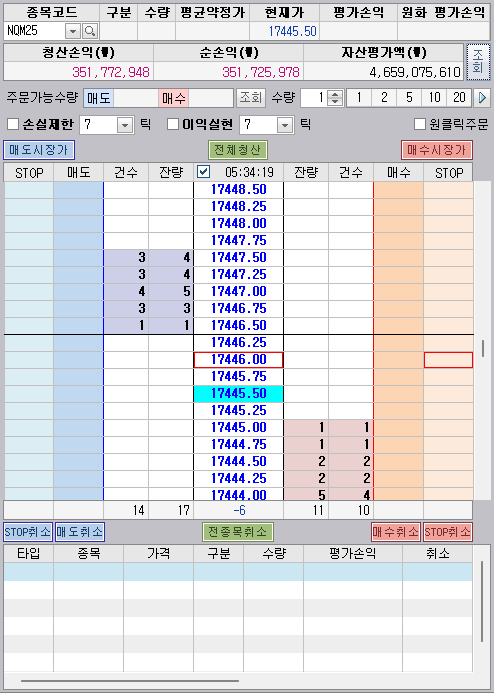Viewport: 494px width, 693px height.
Task: Set quantity preset to 5
Action: coord(409,97)
